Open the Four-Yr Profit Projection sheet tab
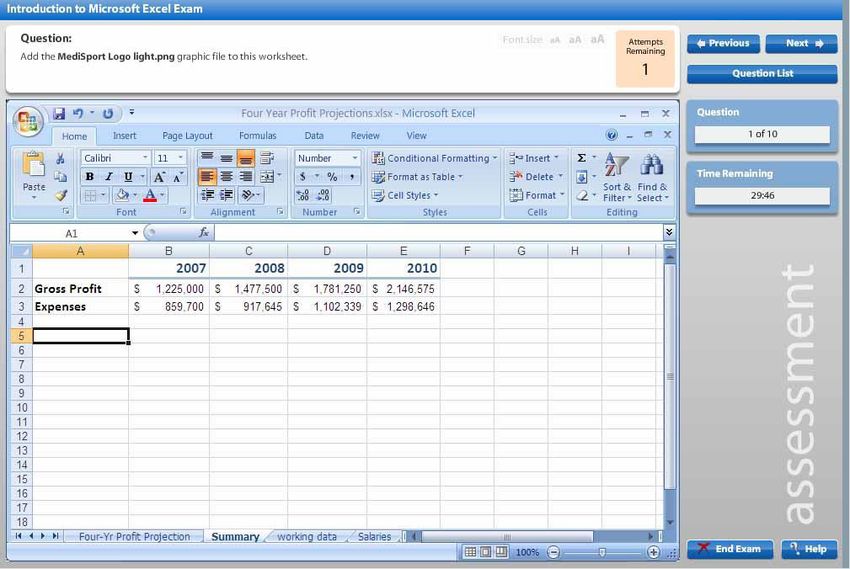The width and height of the screenshot is (850, 569). coord(134,536)
